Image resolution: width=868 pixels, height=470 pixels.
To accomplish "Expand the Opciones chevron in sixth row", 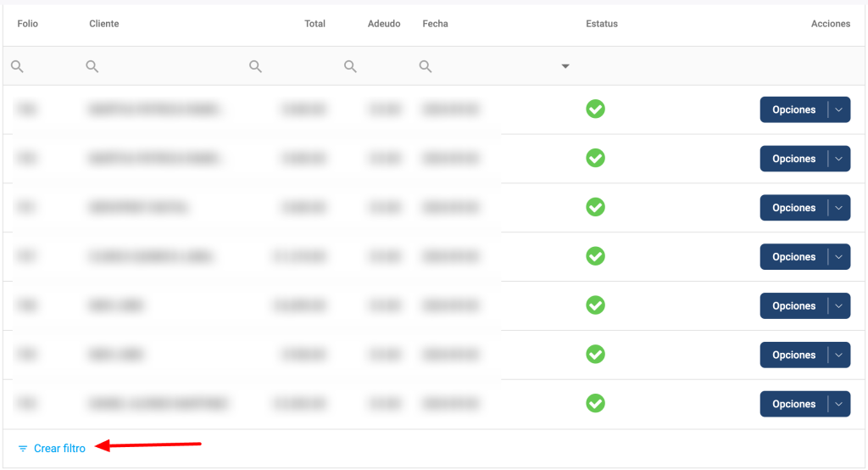I will pos(839,355).
